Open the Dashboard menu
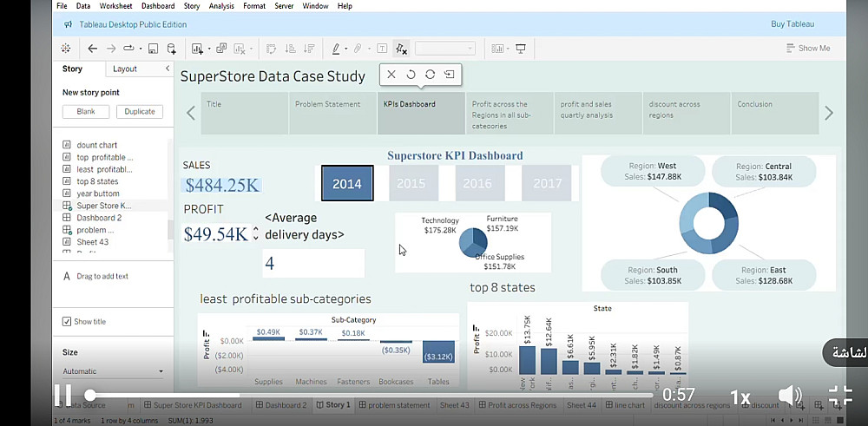The image size is (868, 426). click(x=158, y=6)
